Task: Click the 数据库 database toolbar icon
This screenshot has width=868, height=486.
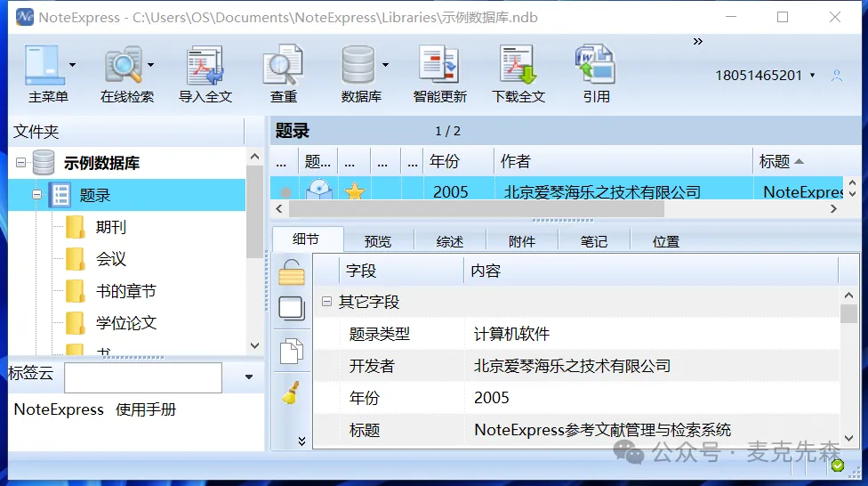Action: (x=358, y=65)
